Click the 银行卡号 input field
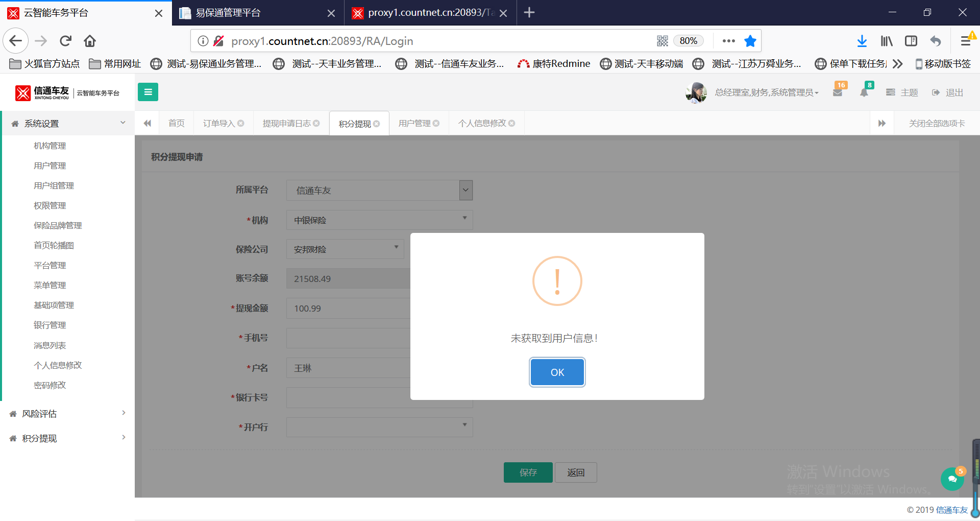Viewport: 980px width, 521px height. 379,397
